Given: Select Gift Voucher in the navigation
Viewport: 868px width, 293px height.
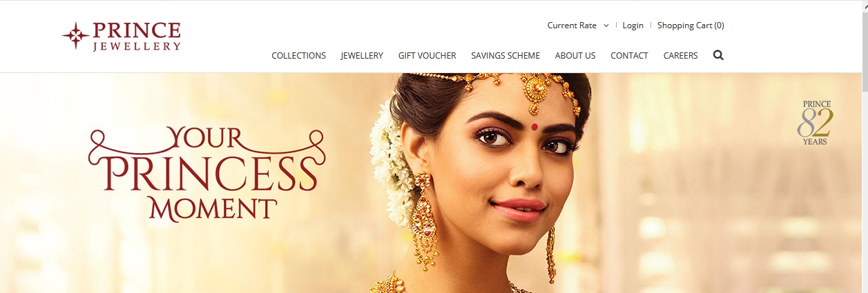Looking at the screenshot, I should tap(427, 55).
